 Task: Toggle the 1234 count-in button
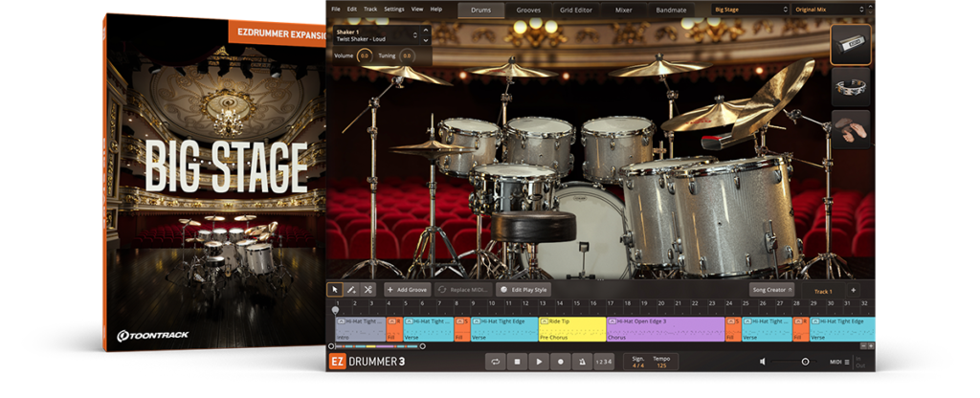coord(603,362)
